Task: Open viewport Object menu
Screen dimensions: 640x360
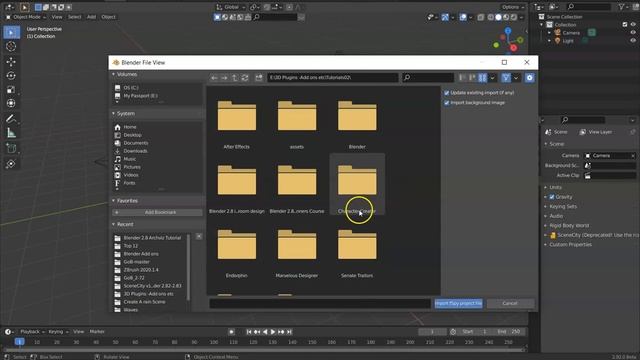Action: (108, 17)
